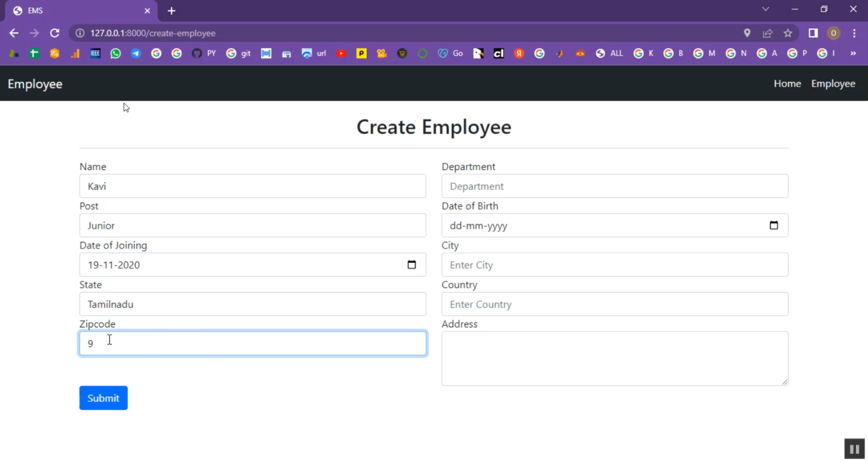Open Chrome's three-dot menu
The width and height of the screenshot is (868, 462).
854,34
